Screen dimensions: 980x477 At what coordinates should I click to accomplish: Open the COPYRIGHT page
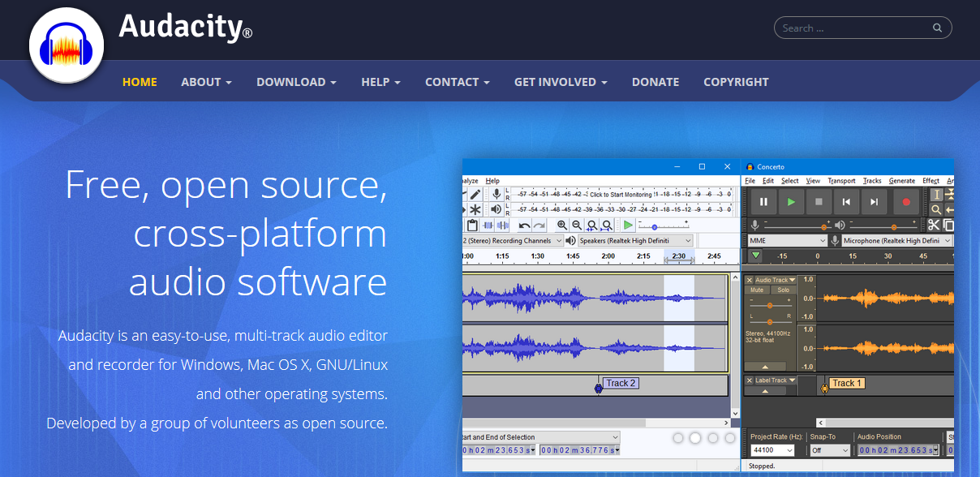click(x=736, y=82)
